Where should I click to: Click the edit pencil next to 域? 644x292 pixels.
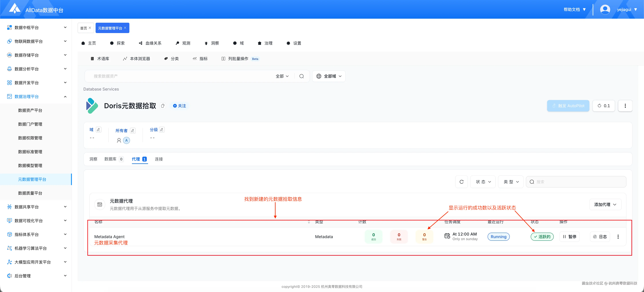coord(98,129)
